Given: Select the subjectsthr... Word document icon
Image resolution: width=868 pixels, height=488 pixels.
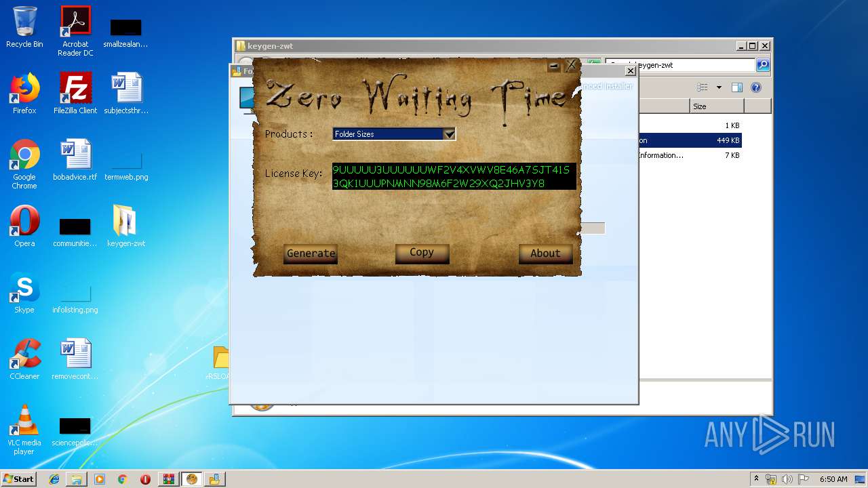Looking at the screenshot, I should click(126, 94).
